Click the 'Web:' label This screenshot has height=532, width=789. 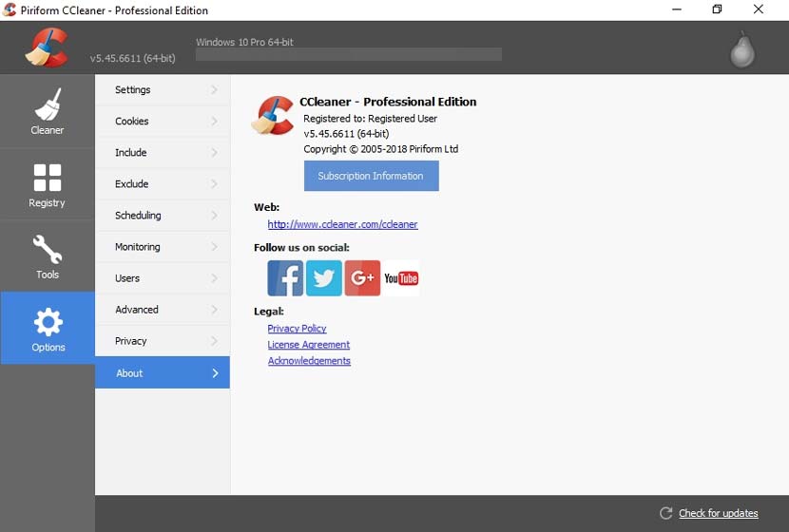pyautogui.click(x=267, y=207)
